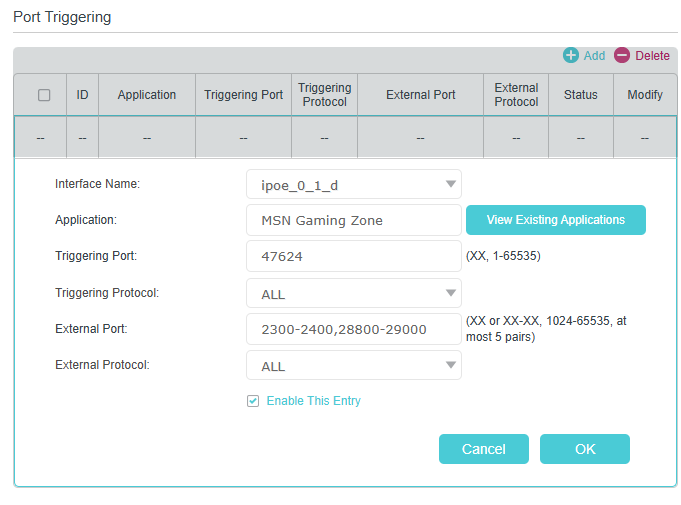
Task: Click the OK button
Action: pyautogui.click(x=585, y=449)
